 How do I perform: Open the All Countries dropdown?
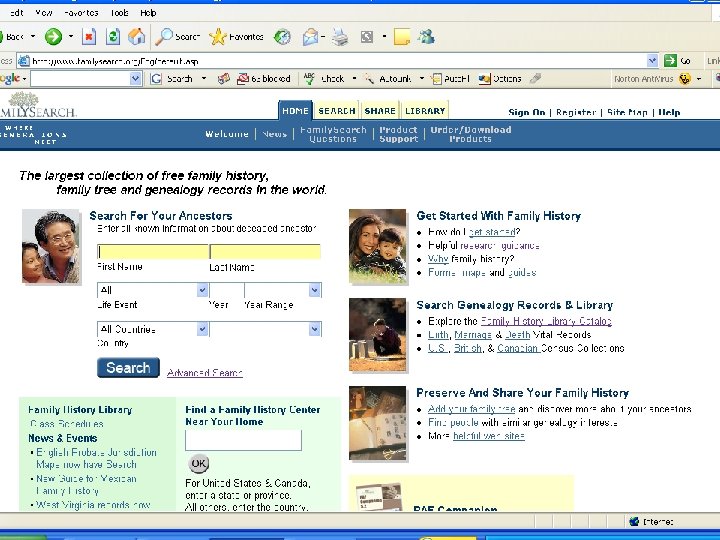click(202, 329)
